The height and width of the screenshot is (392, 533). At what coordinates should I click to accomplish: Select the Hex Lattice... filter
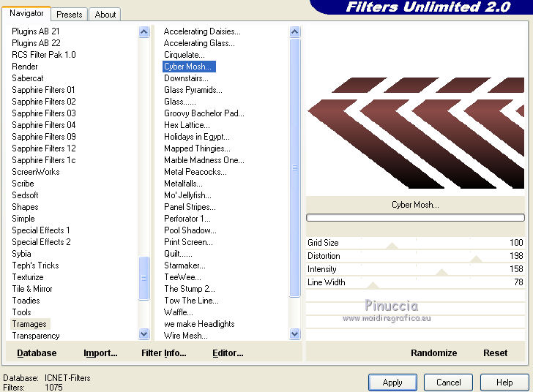tap(187, 125)
